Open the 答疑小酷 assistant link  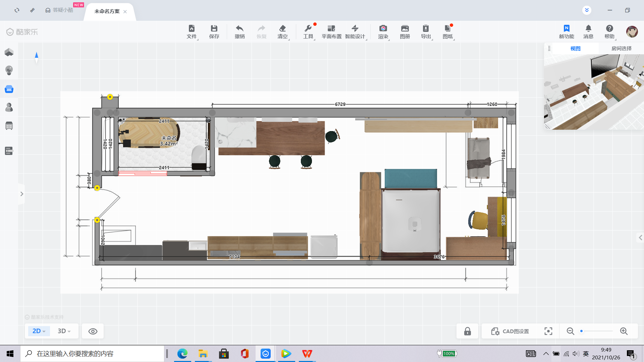tap(59, 10)
